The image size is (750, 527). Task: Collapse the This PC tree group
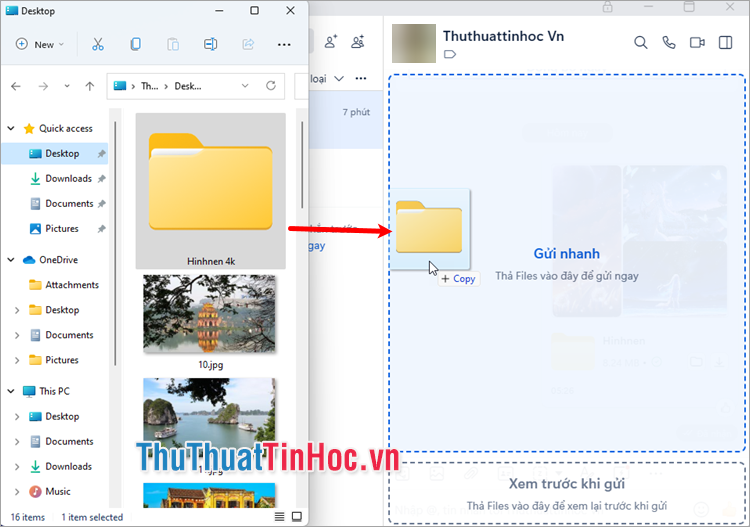pos(11,391)
